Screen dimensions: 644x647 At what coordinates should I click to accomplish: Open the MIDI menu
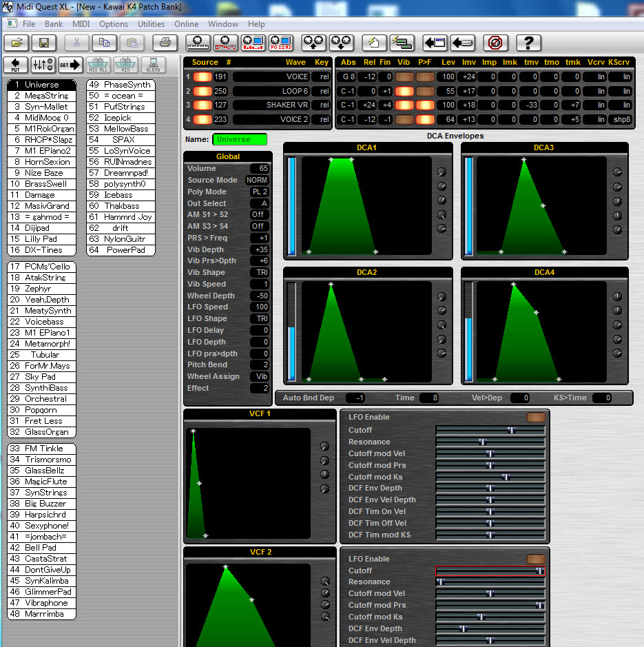(x=81, y=24)
